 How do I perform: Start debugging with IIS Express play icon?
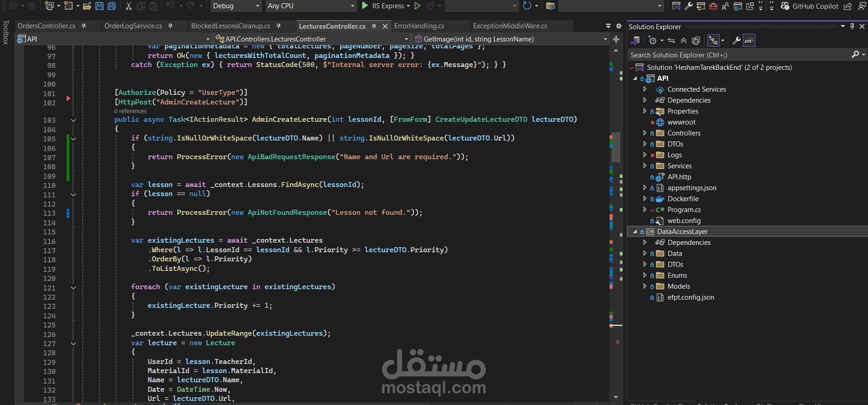tap(365, 6)
